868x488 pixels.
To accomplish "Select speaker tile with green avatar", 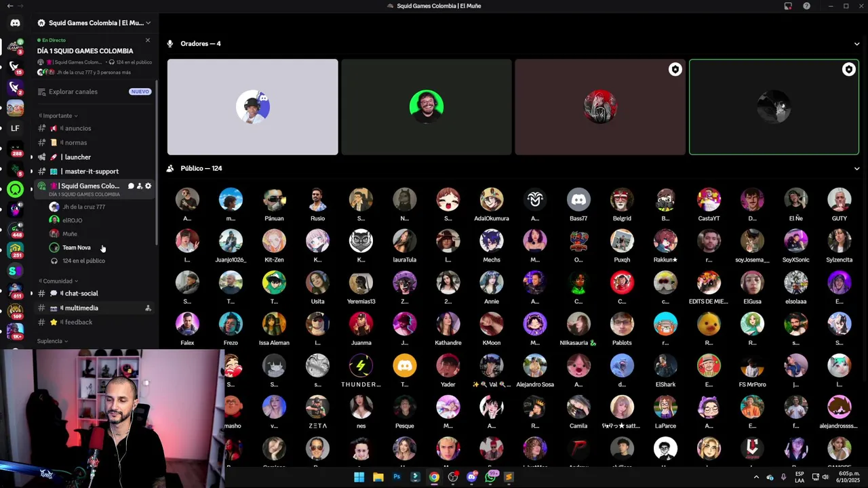I will coord(427,107).
